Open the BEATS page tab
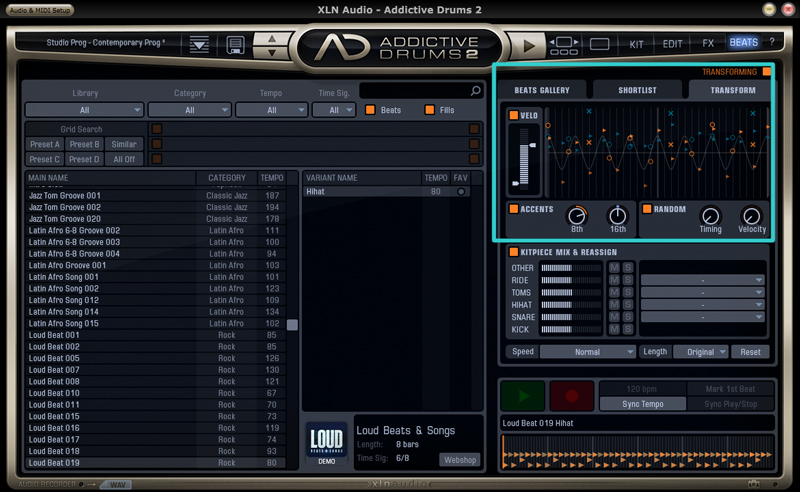Screen dimensions: 800x492 coord(743,42)
